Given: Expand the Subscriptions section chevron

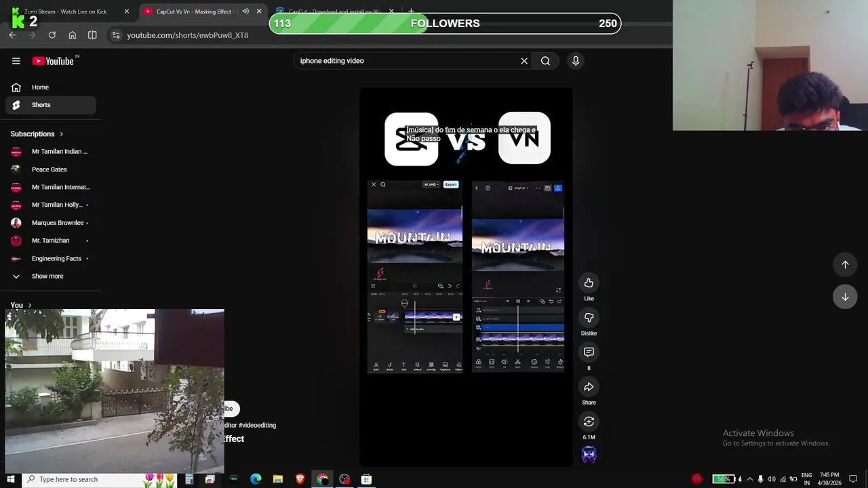Looking at the screenshot, I should pos(61,134).
